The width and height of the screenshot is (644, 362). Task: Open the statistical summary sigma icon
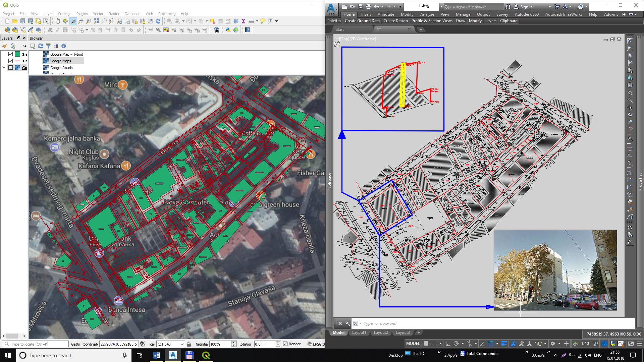point(244,21)
